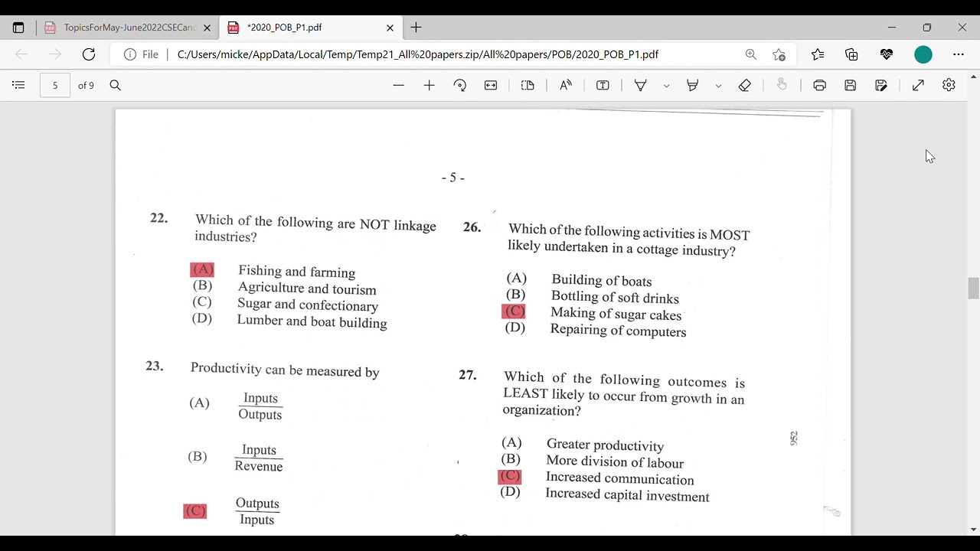Close the TopicsForMay-June2022CSECan tab
980x551 pixels.
207,28
